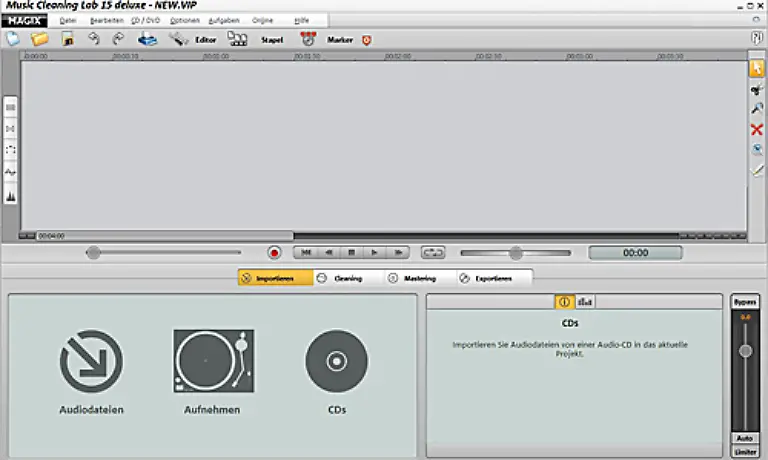768x460 pixels.
Task: Open the Hilfe menu
Action: 301,20
